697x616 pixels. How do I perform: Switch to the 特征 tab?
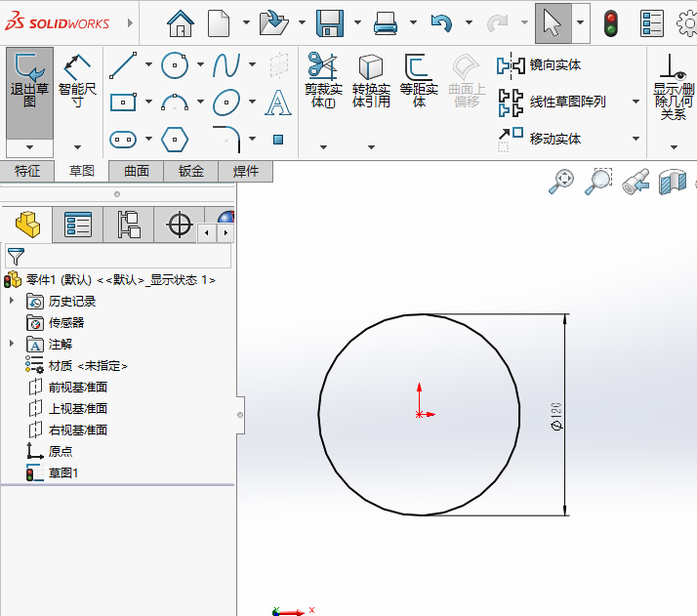[x=27, y=172]
